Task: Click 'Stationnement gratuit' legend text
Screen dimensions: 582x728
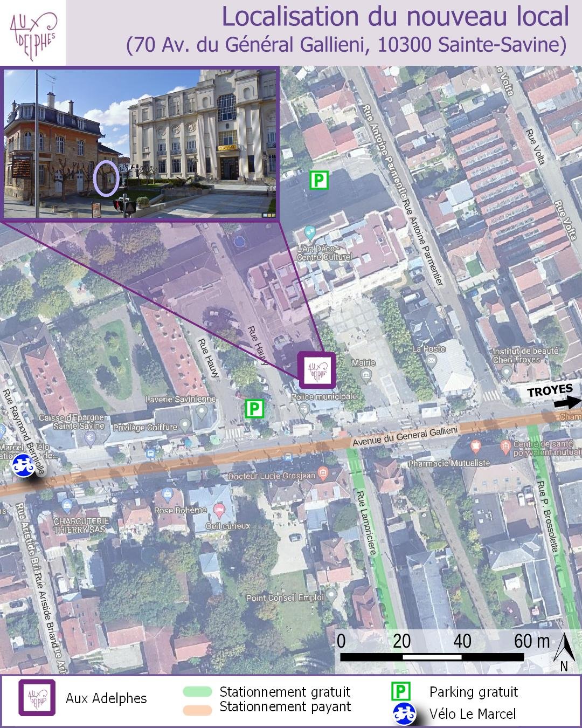Action: pos(285,692)
